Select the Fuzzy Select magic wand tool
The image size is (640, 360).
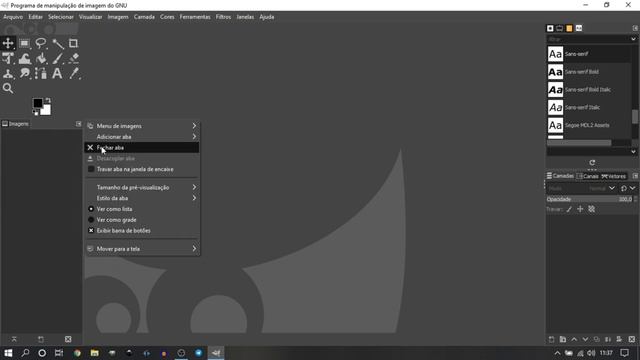point(58,43)
